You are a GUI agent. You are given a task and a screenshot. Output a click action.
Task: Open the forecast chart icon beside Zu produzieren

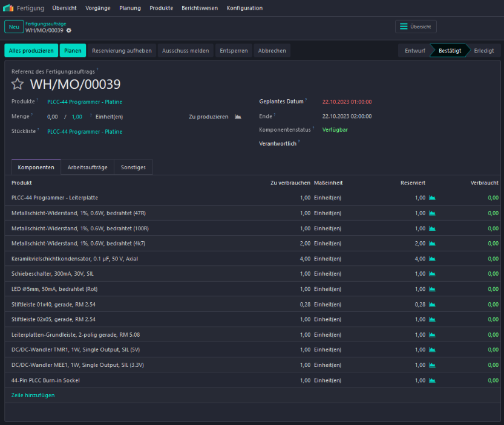(x=238, y=117)
